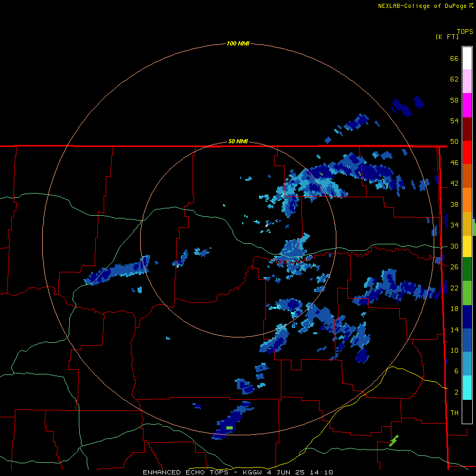This screenshot has width=476, height=476.
Task: Click the [K FT] units label
Action: (x=447, y=36)
